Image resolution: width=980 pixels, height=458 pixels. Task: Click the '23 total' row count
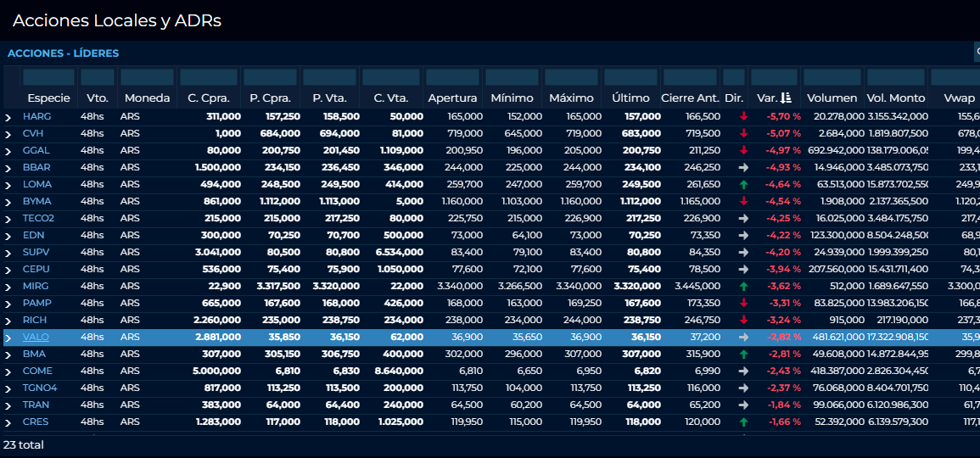tap(24, 445)
